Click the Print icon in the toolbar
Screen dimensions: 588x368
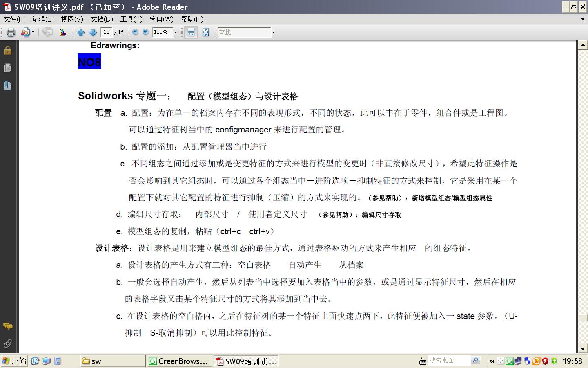point(11,32)
